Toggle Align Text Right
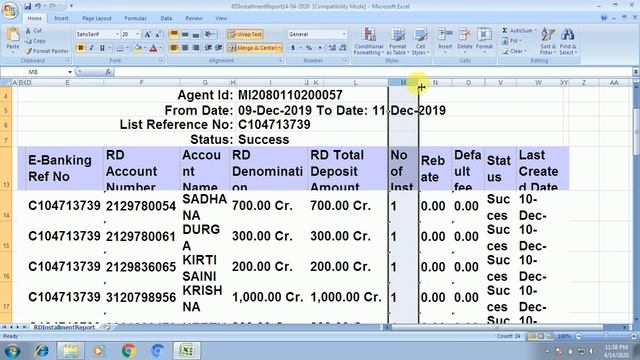The width and height of the screenshot is (640, 360). 196,48
